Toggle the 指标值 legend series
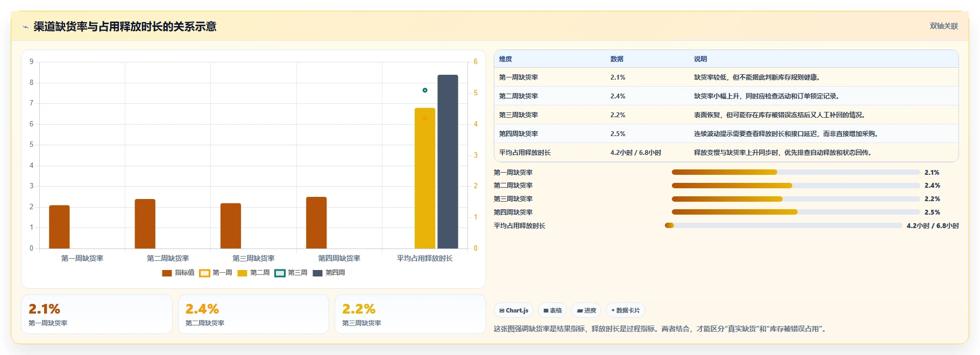The image size is (980, 355). click(x=178, y=273)
